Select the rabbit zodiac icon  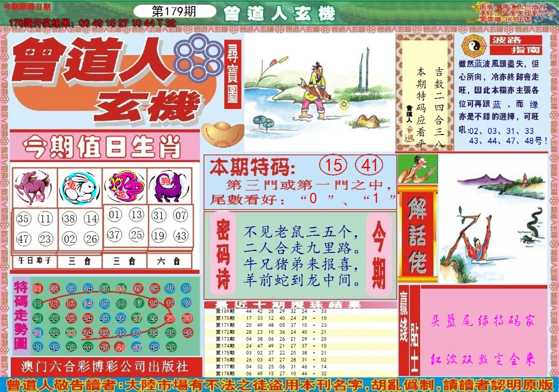[x=80, y=187]
